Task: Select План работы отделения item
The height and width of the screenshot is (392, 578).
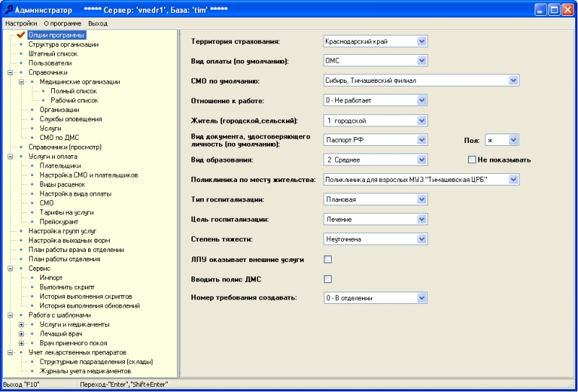Action: point(64,259)
